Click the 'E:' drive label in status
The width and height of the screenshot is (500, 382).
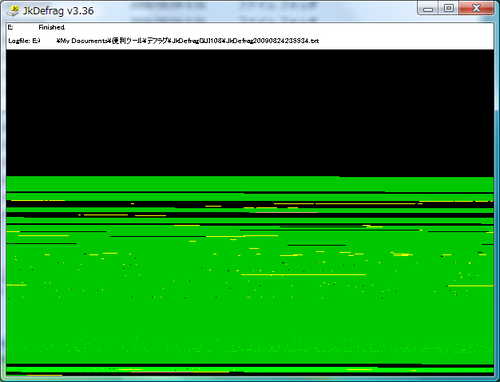pyautogui.click(x=10, y=27)
